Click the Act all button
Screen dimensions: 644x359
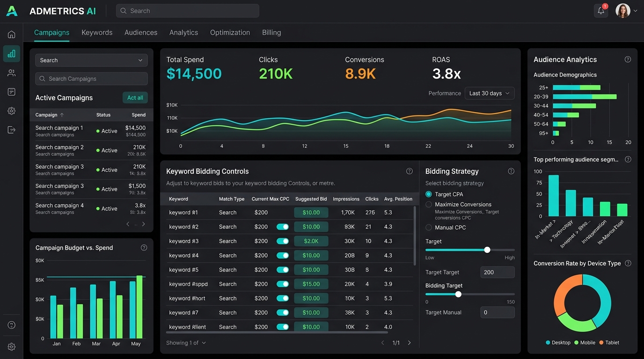pos(135,98)
